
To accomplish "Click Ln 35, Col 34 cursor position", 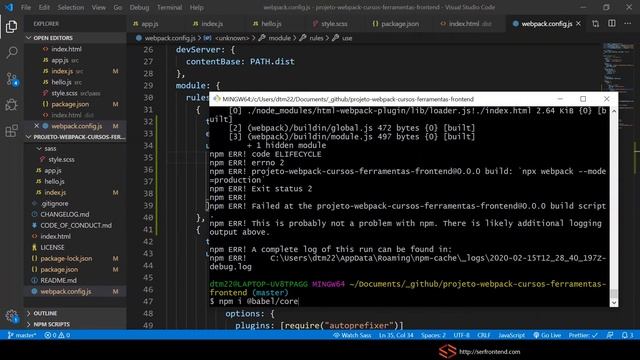I will click(396, 335).
